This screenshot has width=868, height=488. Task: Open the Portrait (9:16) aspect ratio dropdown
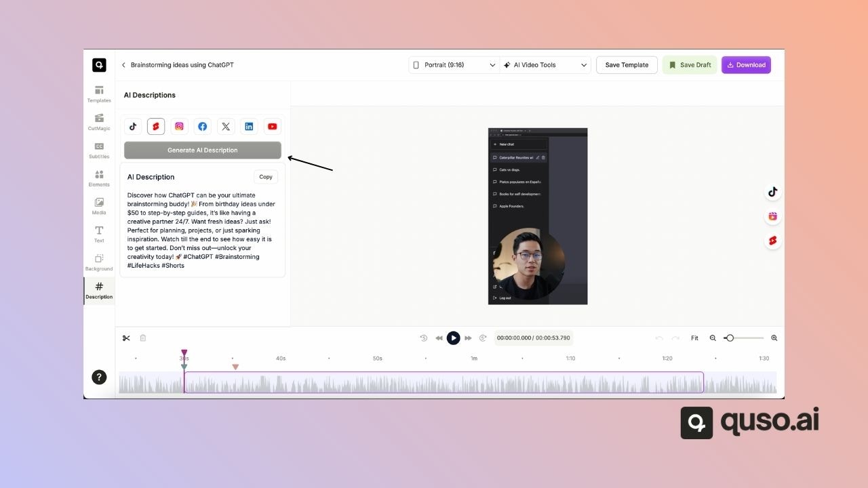pyautogui.click(x=454, y=65)
